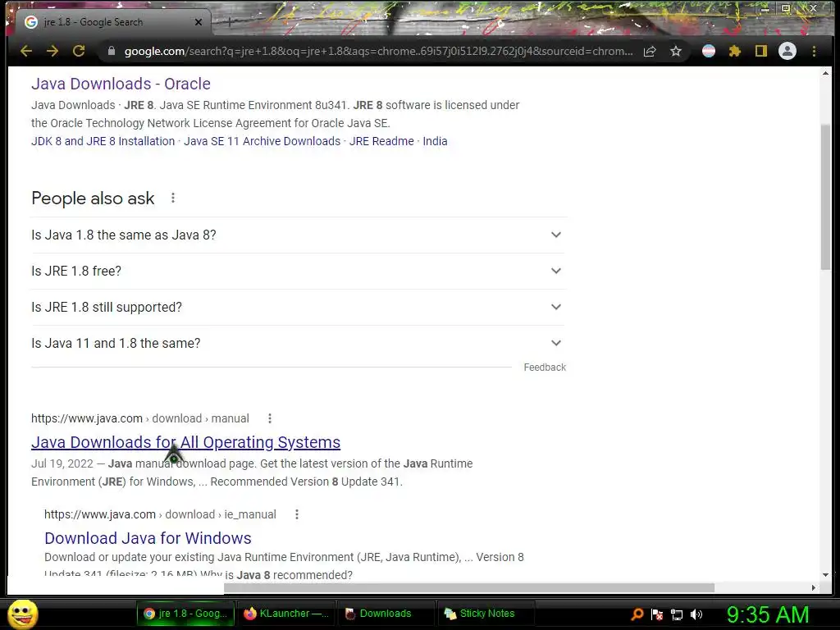840x630 pixels.
Task: Send Feedback on People also ask
Action: (545, 367)
